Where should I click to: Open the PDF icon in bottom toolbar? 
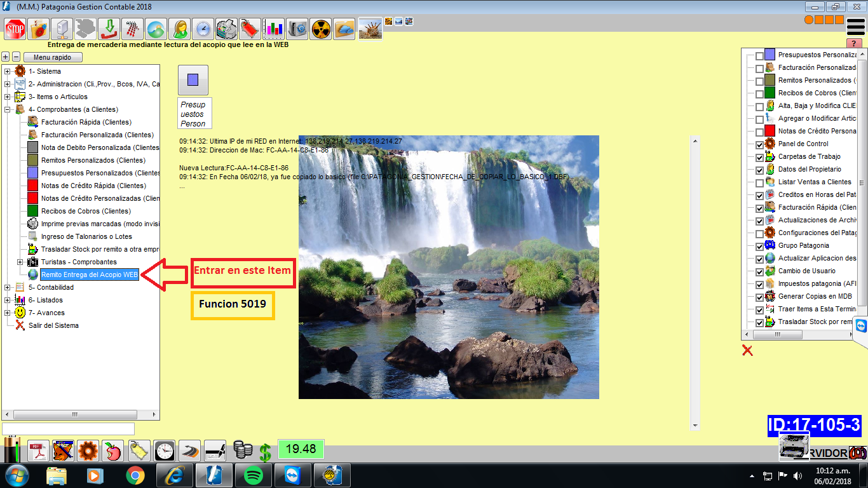point(37,451)
